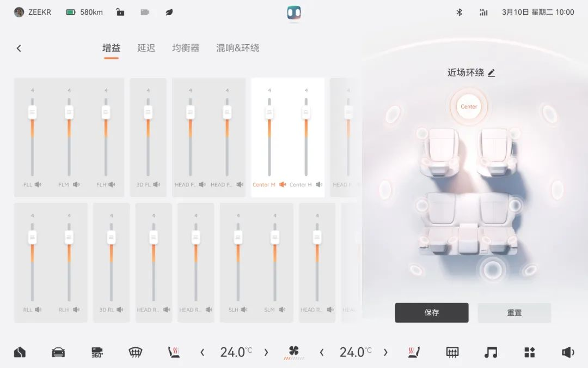Click the 580km range text
This screenshot has height=368, width=588.
(x=91, y=13)
